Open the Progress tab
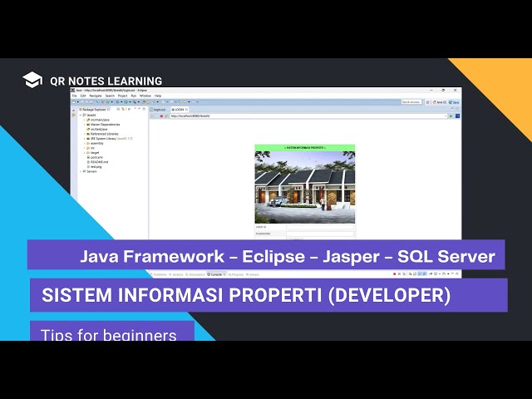 pyautogui.click(x=236, y=274)
